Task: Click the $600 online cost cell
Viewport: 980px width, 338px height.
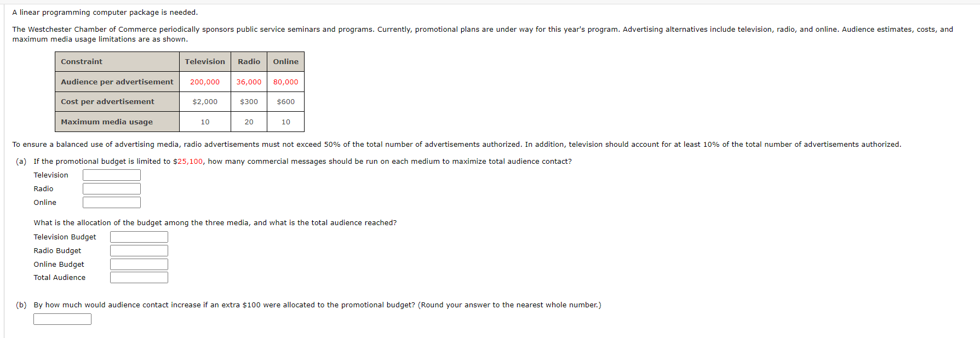Action: point(286,101)
